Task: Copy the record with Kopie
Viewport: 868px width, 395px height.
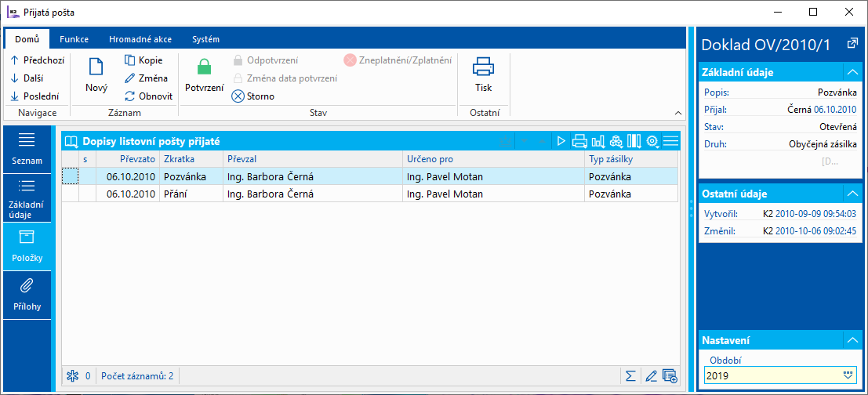Action: (143, 60)
